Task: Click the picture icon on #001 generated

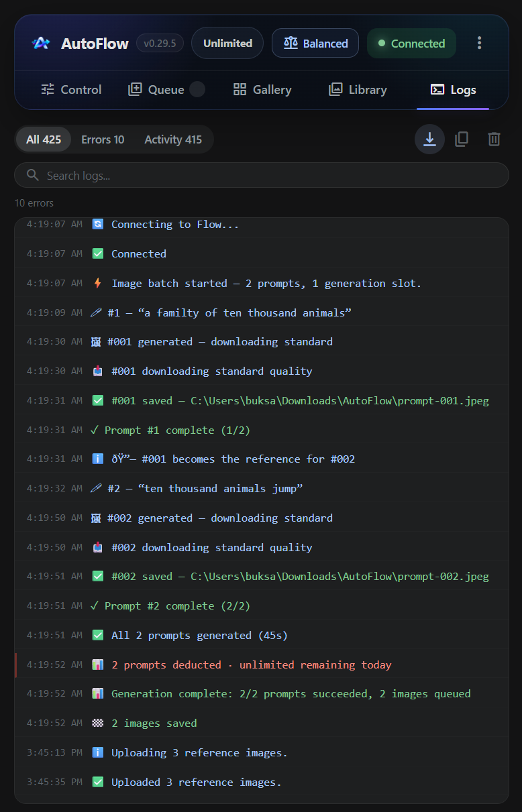Action: click(x=96, y=341)
